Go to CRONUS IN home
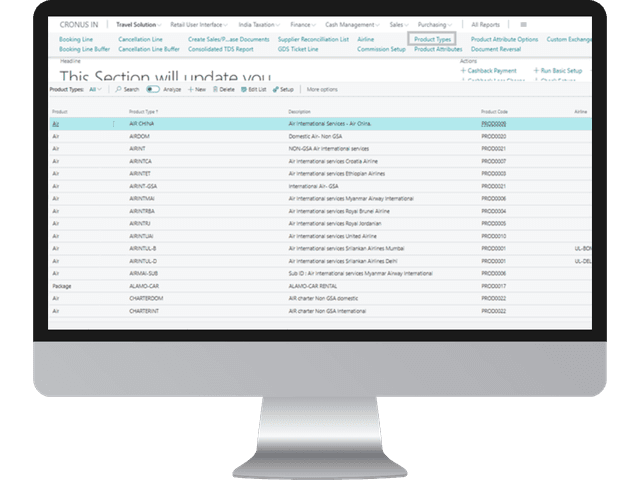 pyautogui.click(x=79, y=25)
